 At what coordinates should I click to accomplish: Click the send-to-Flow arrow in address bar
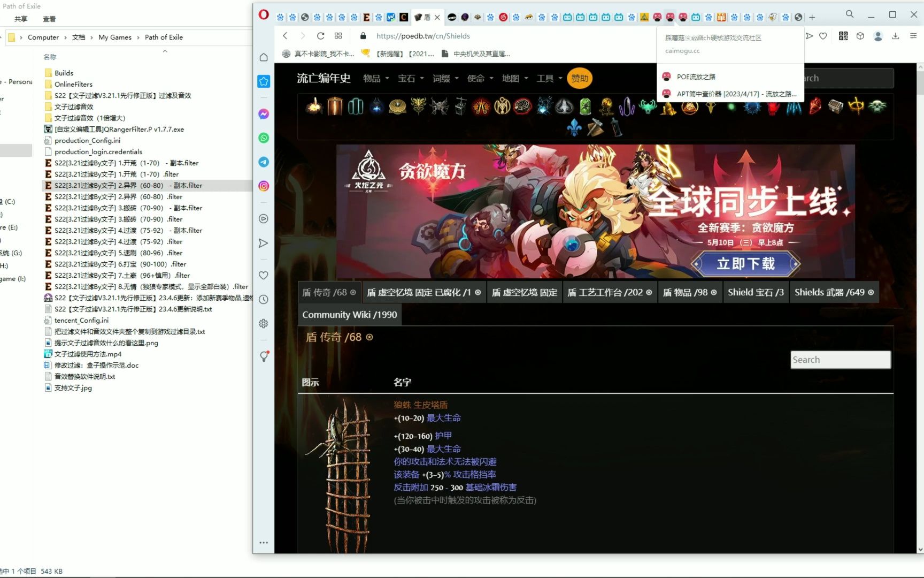click(x=809, y=36)
